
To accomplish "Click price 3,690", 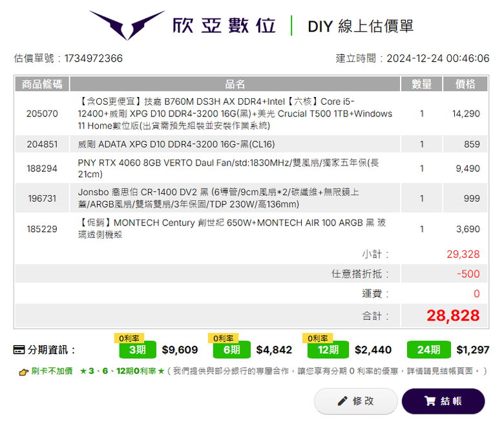I will coord(468,229).
